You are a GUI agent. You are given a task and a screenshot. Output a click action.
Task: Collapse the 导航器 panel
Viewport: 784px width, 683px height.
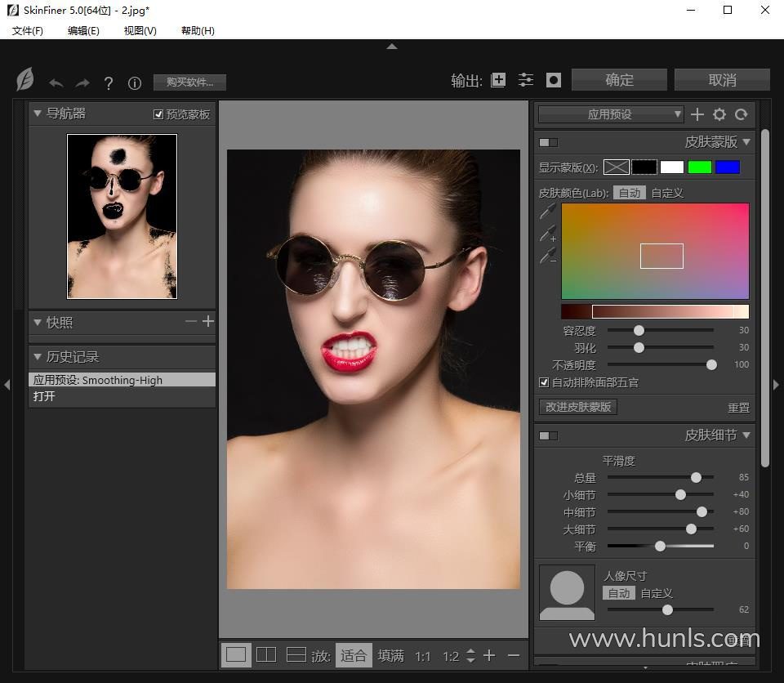tap(38, 114)
